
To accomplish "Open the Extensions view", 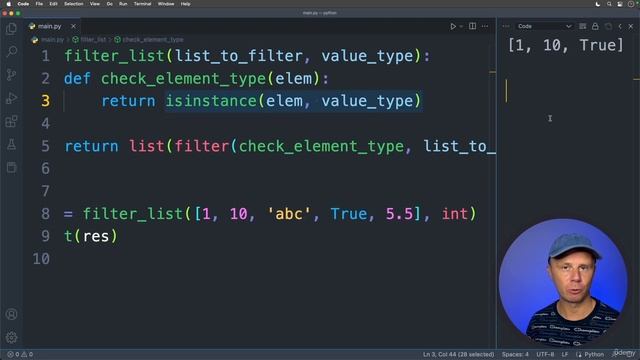I will point(11,121).
